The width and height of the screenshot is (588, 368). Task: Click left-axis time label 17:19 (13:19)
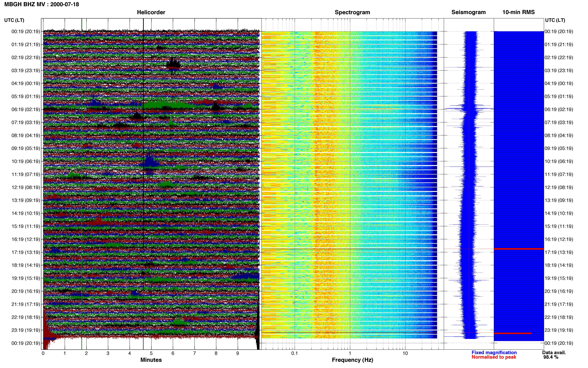coord(26,252)
